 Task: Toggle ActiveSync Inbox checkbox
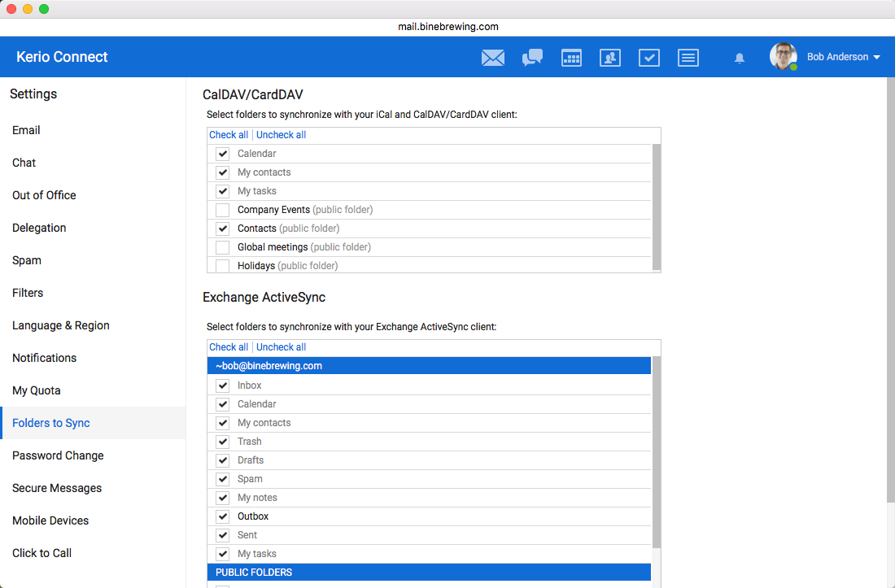coord(223,385)
